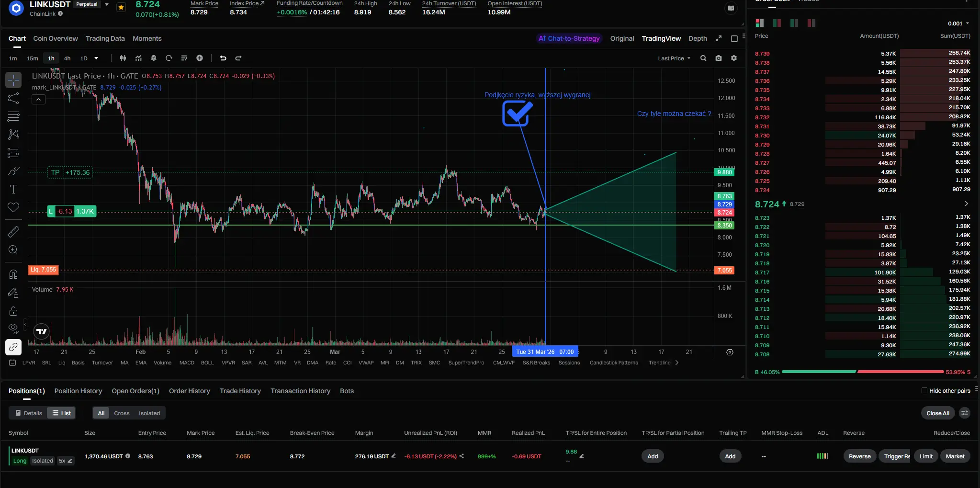Viewport: 980px width, 488px height.
Task: Toggle hide all drawings eye icon
Action: pos(13,329)
